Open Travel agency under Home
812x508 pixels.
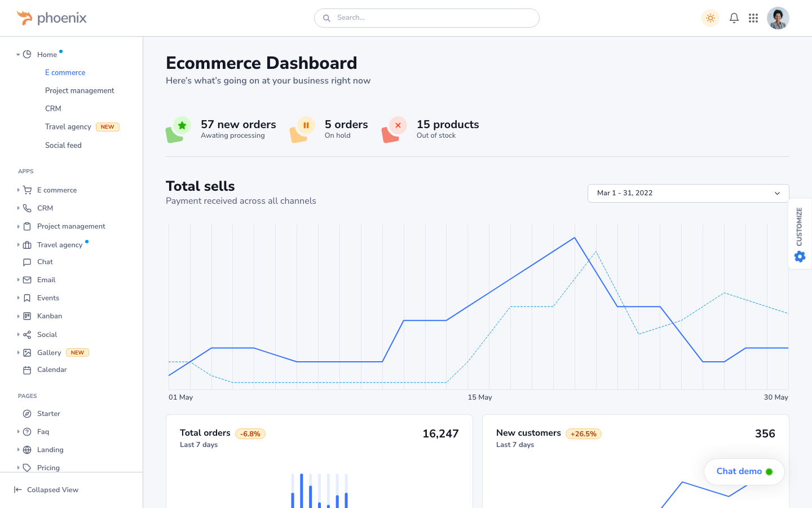(x=68, y=127)
